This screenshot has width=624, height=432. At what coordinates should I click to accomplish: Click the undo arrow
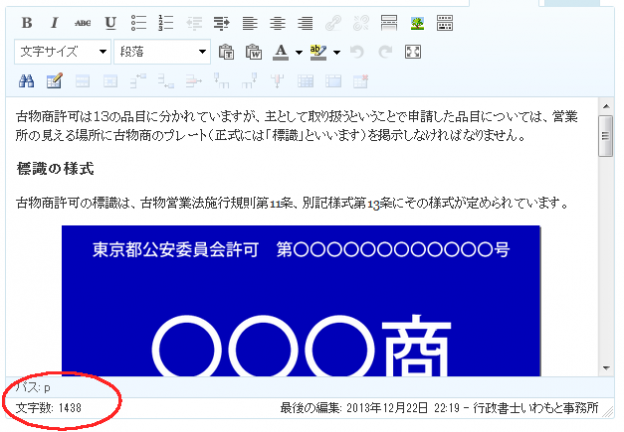tap(357, 52)
